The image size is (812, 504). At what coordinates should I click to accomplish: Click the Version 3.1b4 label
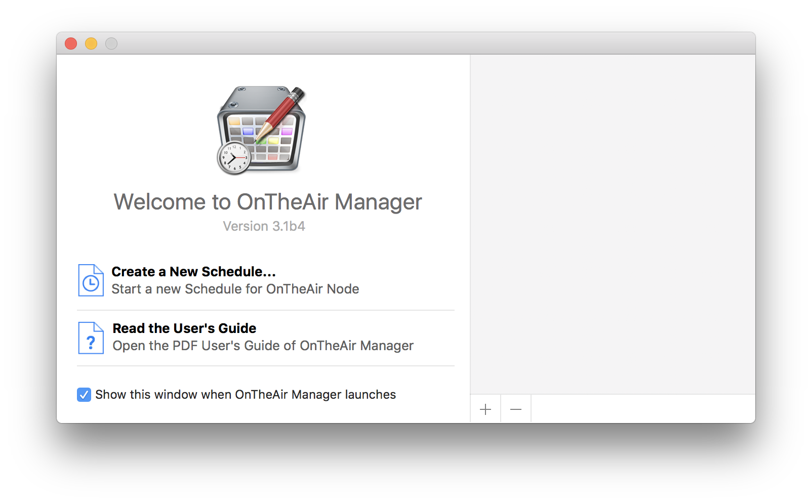click(x=264, y=226)
